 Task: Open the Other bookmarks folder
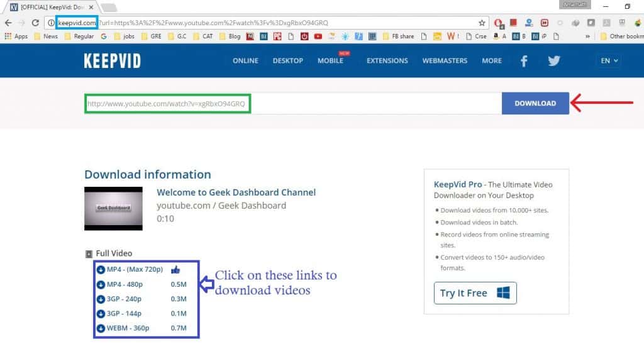pyautogui.click(x=622, y=36)
